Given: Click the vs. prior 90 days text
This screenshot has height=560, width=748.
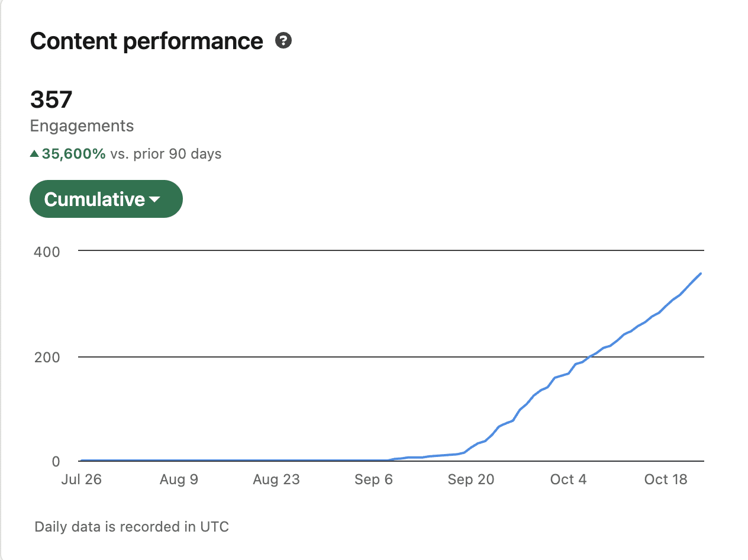Looking at the screenshot, I should click(x=166, y=154).
